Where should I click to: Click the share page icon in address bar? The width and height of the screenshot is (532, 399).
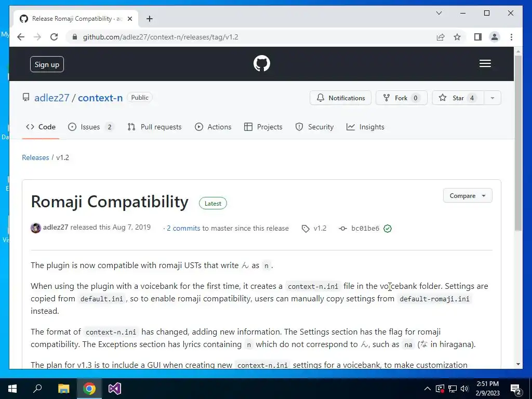click(x=441, y=37)
